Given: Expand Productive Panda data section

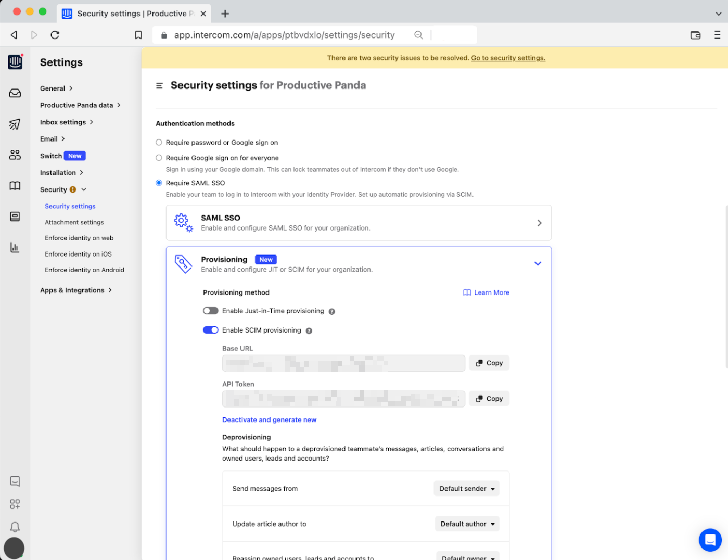Looking at the screenshot, I should [x=80, y=105].
